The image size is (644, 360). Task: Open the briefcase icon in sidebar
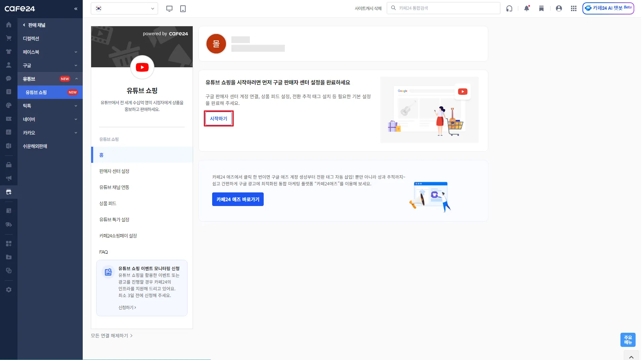[9, 165]
